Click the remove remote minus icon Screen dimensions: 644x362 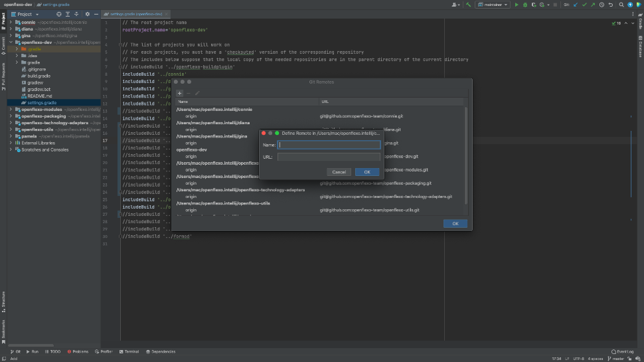(x=189, y=93)
